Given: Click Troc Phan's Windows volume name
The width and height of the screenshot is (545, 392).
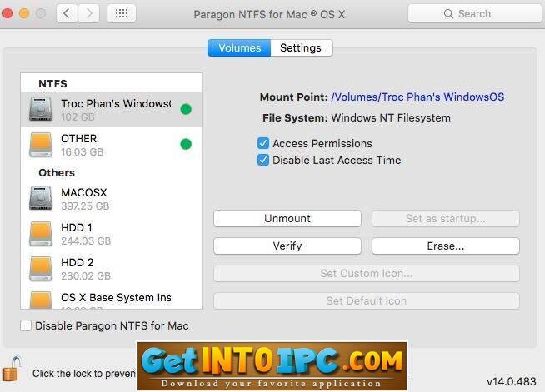Looking at the screenshot, I should 116,103.
